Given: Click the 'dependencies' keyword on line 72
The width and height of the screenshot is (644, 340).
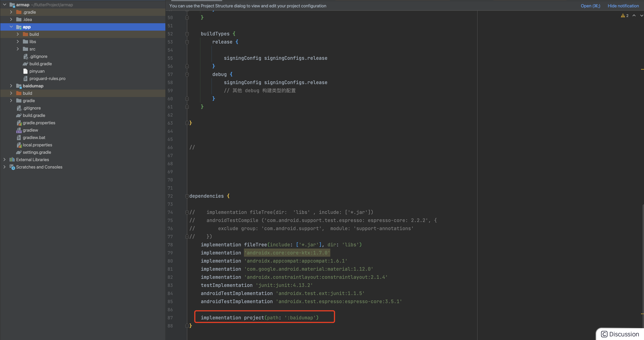Looking at the screenshot, I should pos(206,196).
